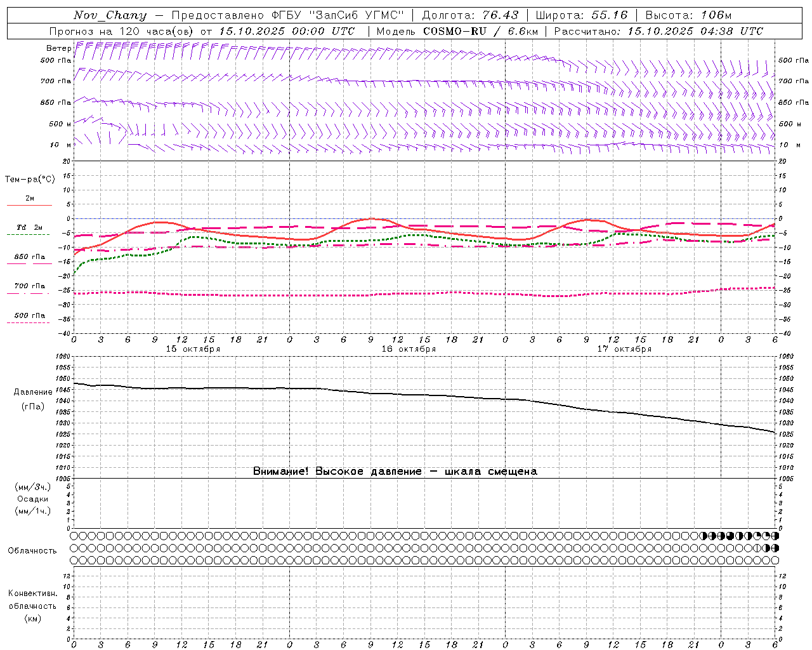Click the Осадки precipitation label
The height and width of the screenshot is (650, 812).
(x=33, y=499)
